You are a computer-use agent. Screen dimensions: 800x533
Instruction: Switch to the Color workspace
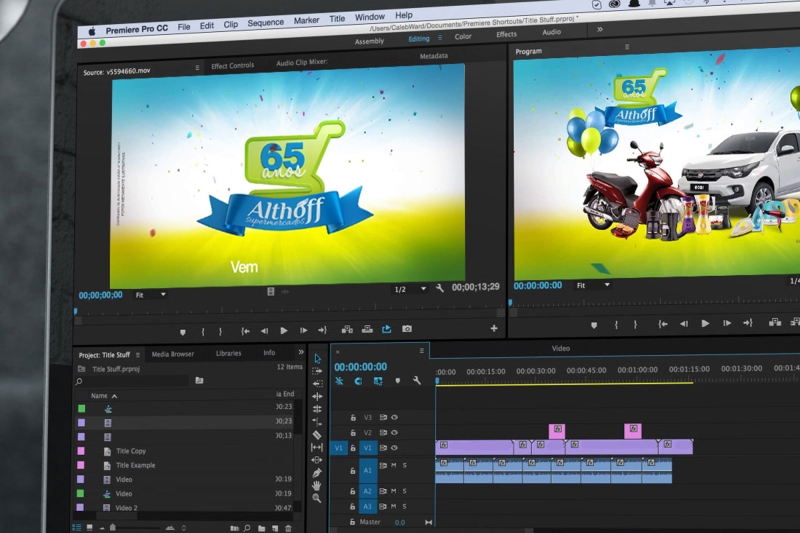pos(463,37)
